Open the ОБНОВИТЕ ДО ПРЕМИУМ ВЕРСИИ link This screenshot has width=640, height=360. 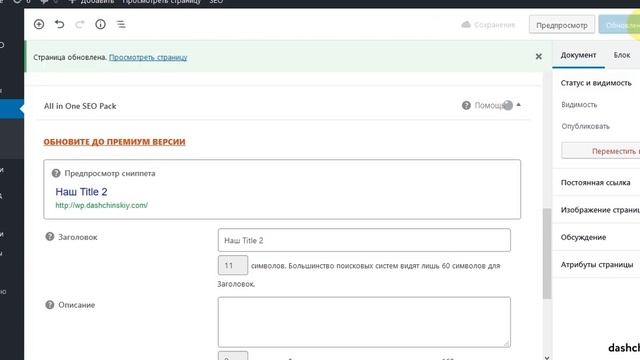[114, 142]
